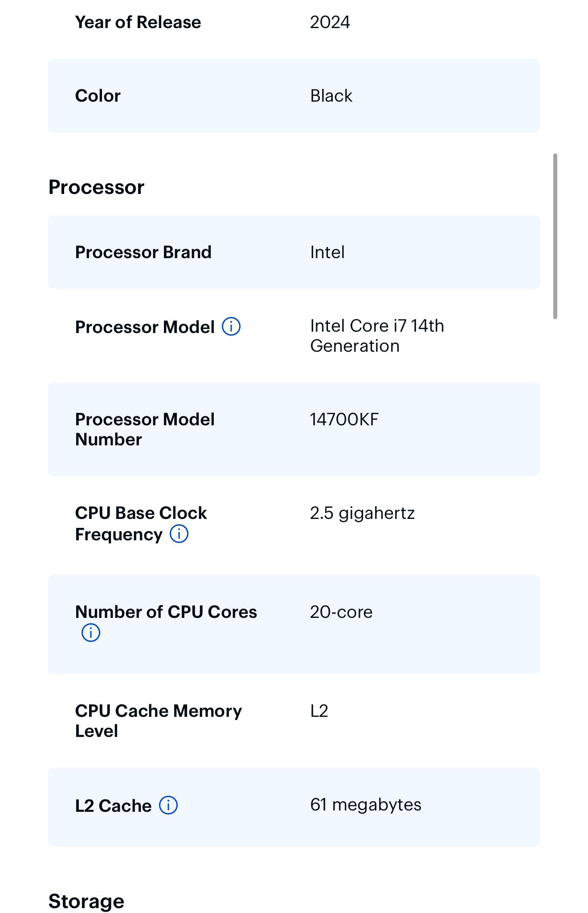Click the 20-core value
Viewport: 588px width, 913px height.
[x=341, y=612]
